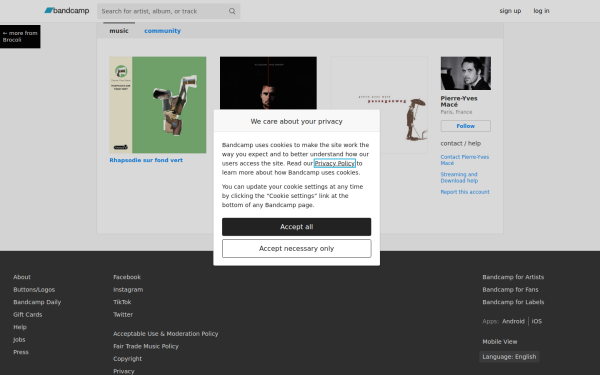Open Acceptable Use & Moderation Policy
The width and height of the screenshot is (600, 375).
[x=166, y=334]
